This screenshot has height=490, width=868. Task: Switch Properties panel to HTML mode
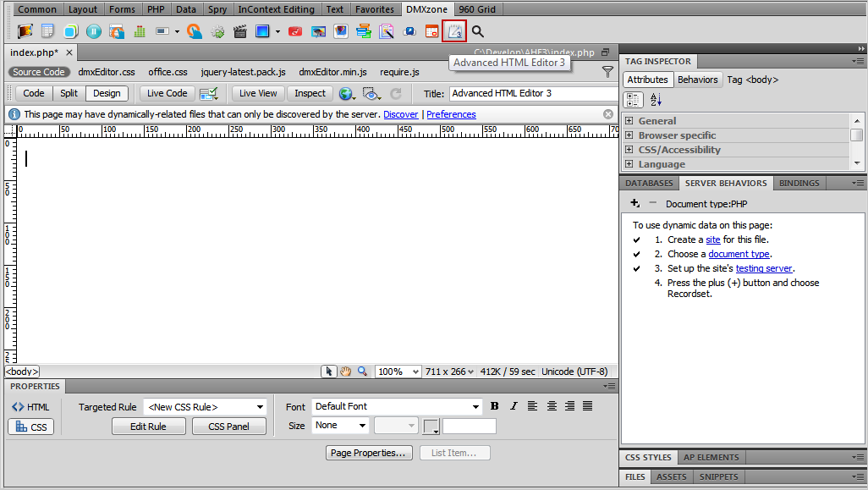tap(31, 407)
